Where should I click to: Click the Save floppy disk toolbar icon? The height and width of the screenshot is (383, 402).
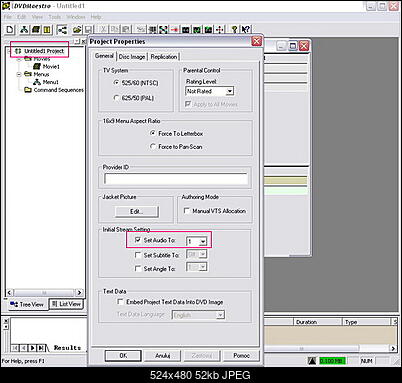[x=88, y=30]
